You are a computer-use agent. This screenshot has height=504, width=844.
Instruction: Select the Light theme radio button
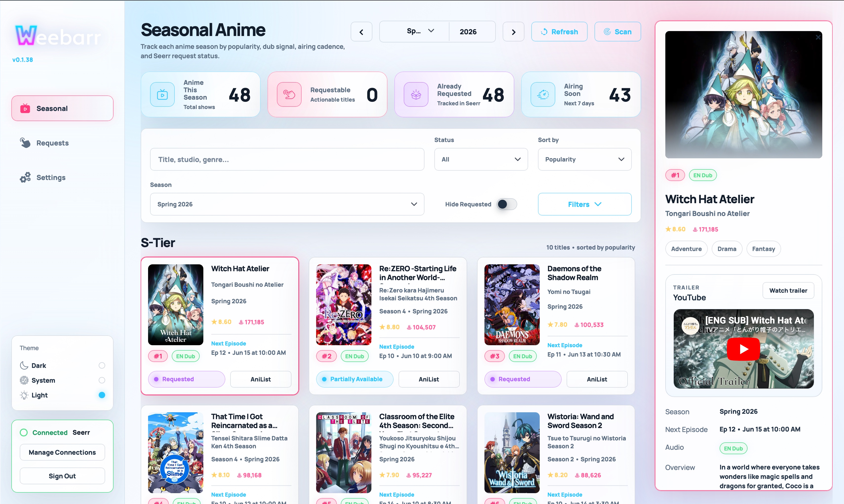click(102, 395)
